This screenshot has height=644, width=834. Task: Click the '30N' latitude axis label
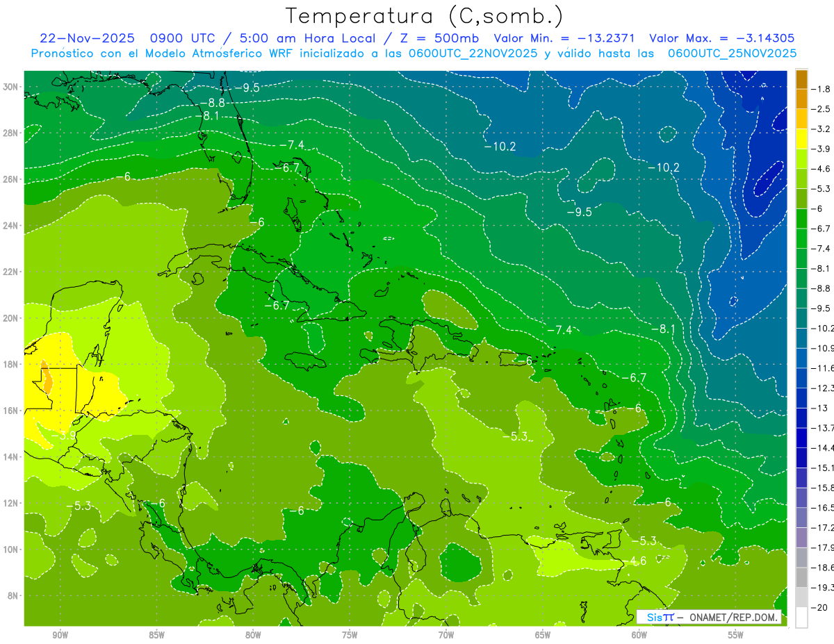click(10, 87)
